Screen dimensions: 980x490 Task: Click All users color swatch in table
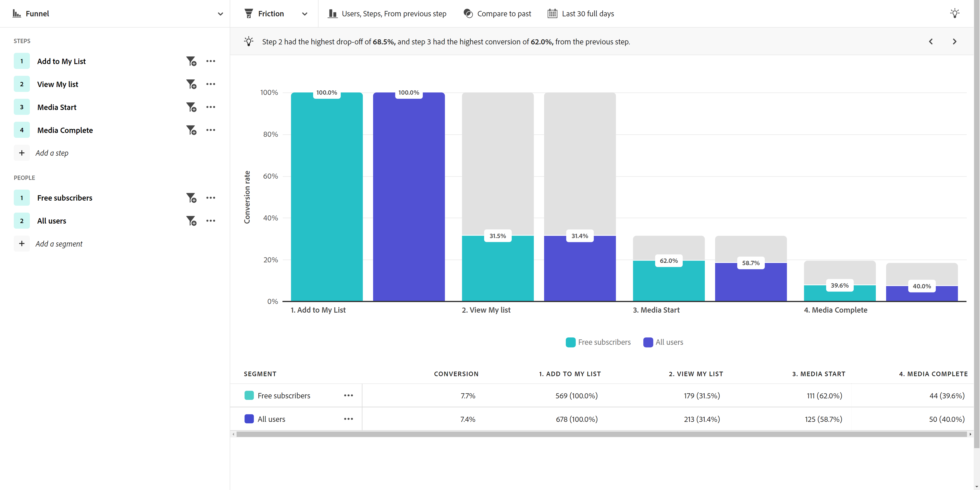pyautogui.click(x=249, y=419)
